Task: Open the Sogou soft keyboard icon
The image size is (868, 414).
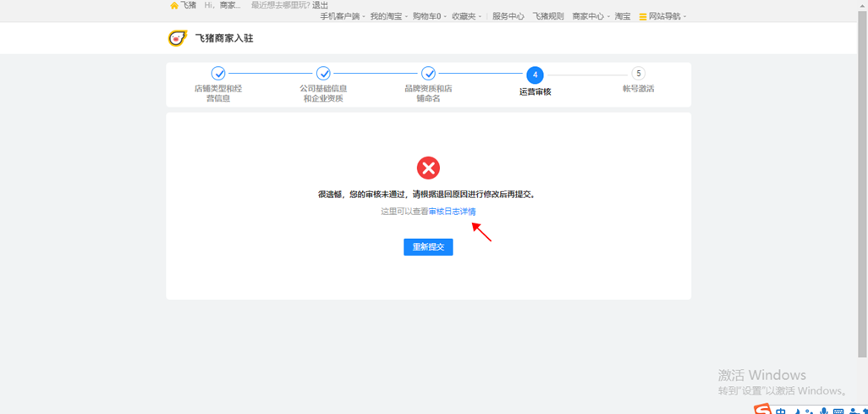Action: tap(838, 411)
